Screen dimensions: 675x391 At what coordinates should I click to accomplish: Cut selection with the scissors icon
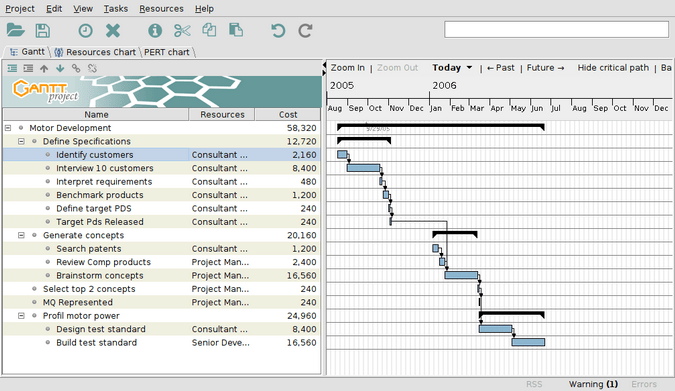click(x=182, y=31)
